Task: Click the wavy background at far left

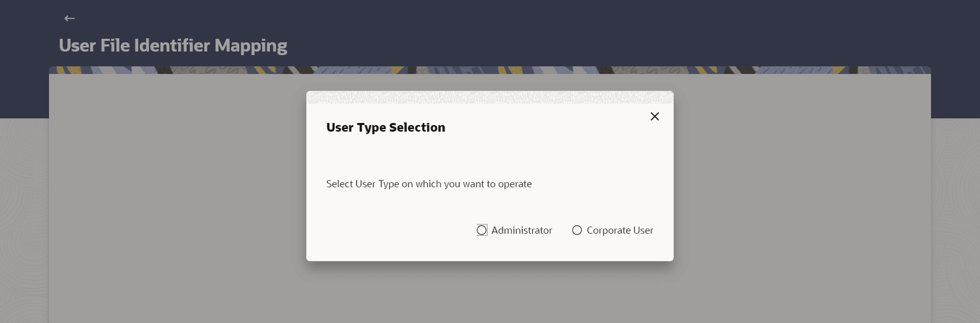Action: 24,220
